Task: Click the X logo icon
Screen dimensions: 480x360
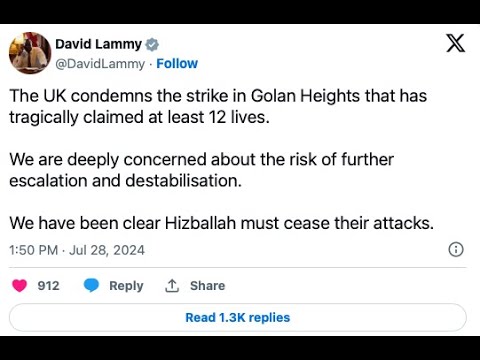Action: point(456,43)
